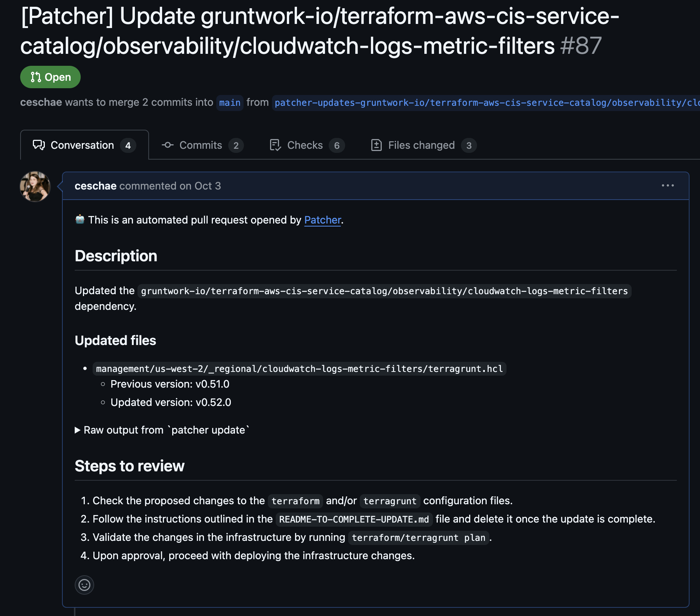Click the main base branch link

230,102
